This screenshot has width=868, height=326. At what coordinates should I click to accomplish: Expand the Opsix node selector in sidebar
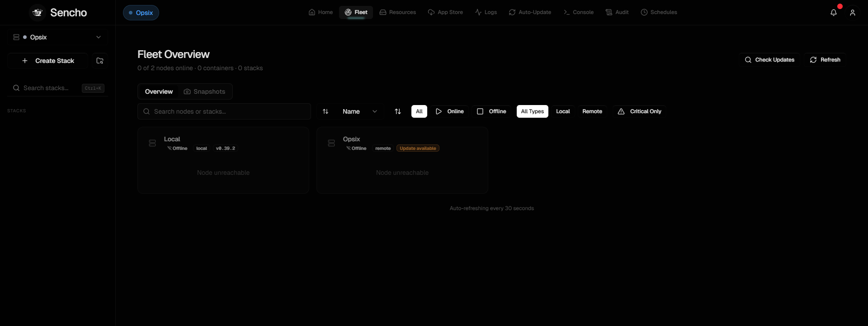pyautogui.click(x=57, y=37)
